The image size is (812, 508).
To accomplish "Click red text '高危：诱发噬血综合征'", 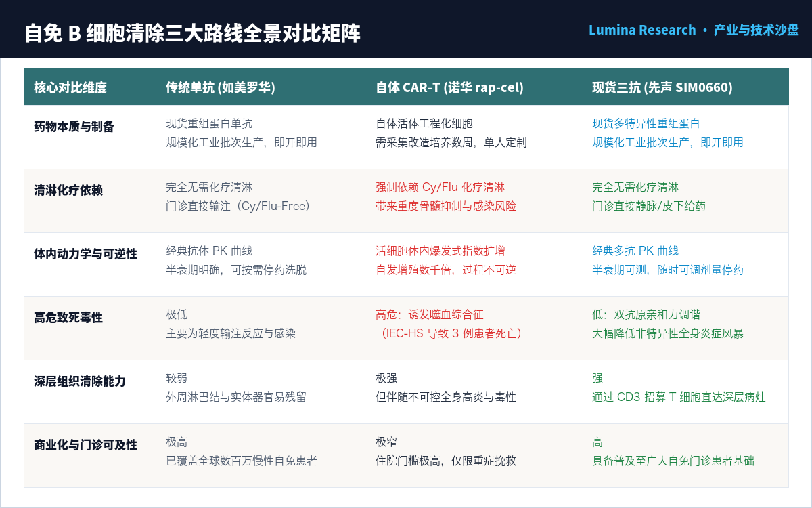I will click(x=430, y=314).
